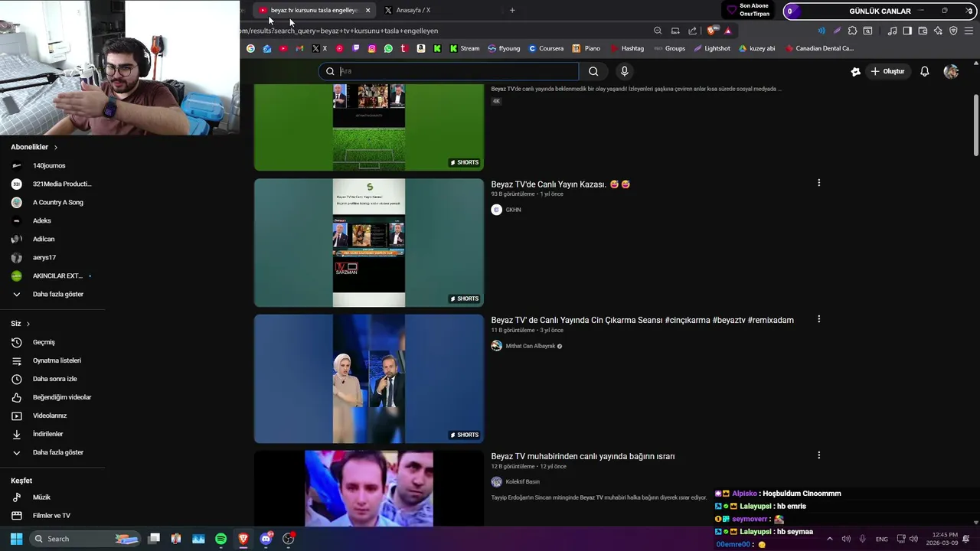The height and width of the screenshot is (551, 980).
Task: Open YouTube notifications bell
Action: [925, 71]
